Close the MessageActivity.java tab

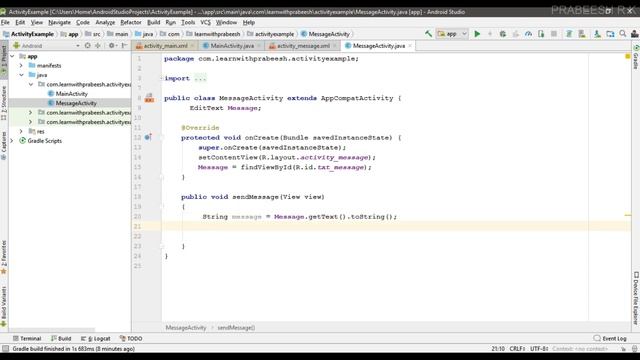coord(410,46)
